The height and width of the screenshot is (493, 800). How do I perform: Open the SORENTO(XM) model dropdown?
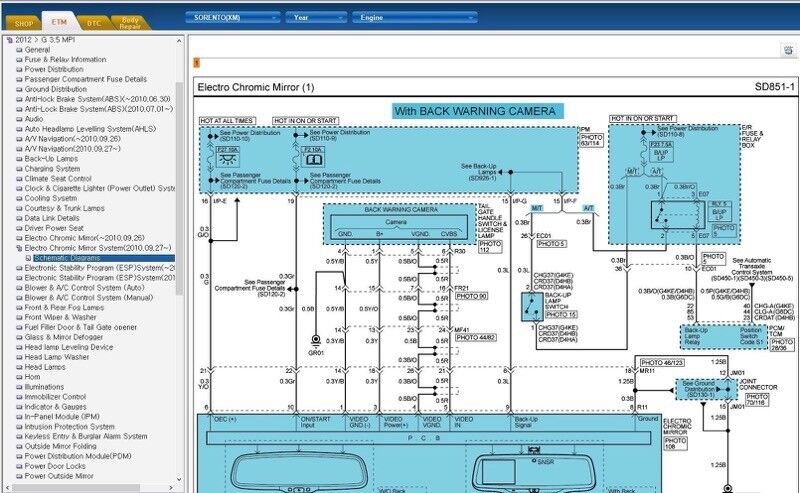232,17
